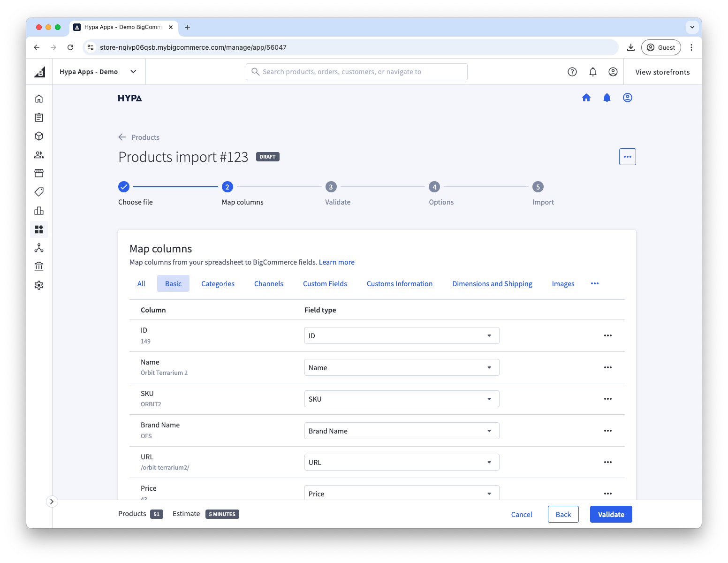This screenshot has width=728, height=563.
Task: Open the Customers section from the sidebar
Action: tap(39, 154)
